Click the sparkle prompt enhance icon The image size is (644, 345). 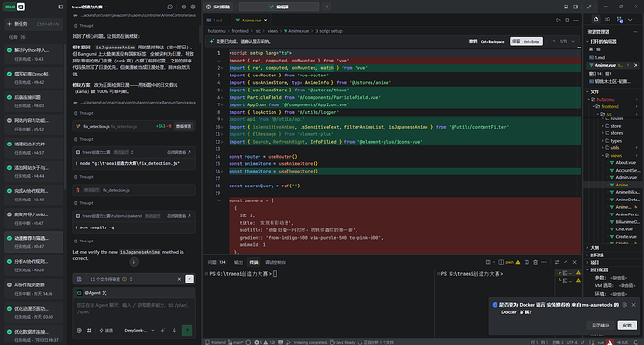pos(163,330)
